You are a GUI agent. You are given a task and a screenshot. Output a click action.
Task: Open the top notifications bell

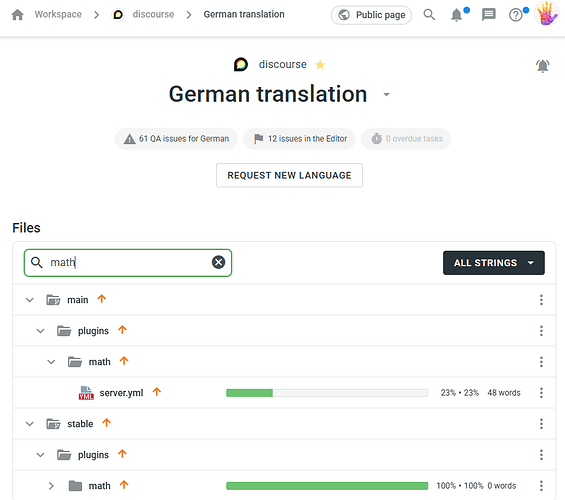coord(457,15)
